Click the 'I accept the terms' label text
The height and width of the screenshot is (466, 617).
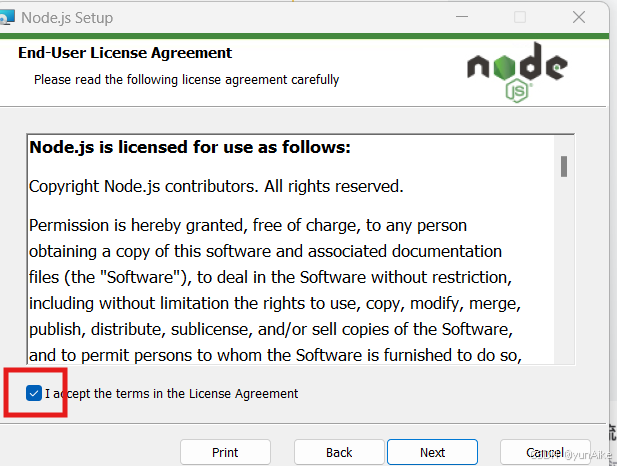click(172, 394)
